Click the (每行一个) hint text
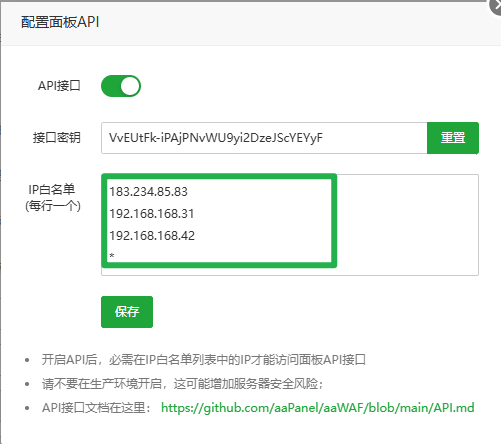The image size is (501, 444). pyautogui.click(x=53, y=206)
